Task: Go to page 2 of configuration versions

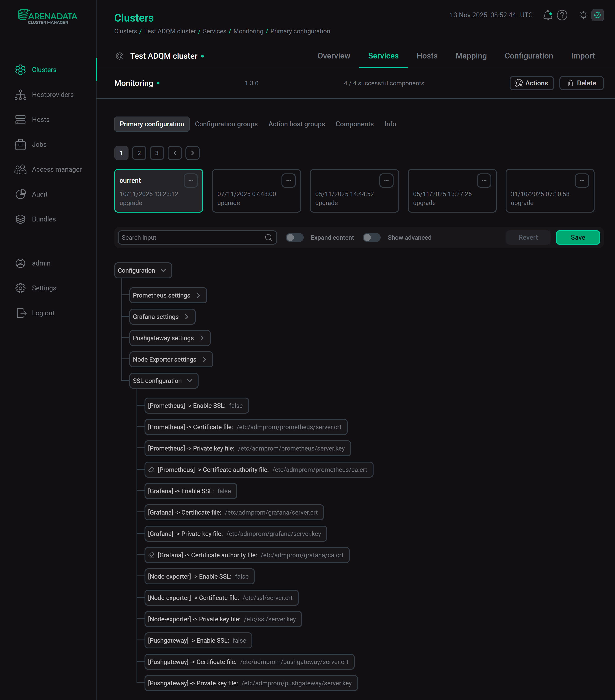Action: 139,153
